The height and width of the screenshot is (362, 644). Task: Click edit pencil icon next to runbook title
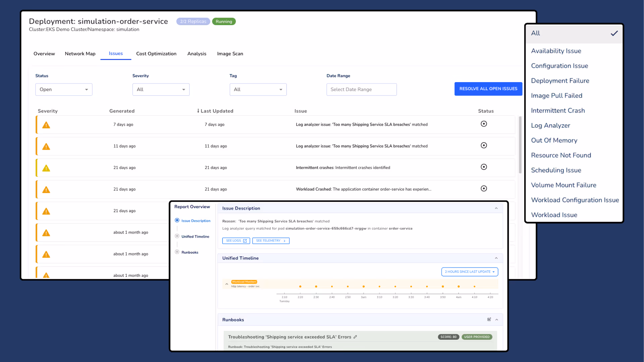click(x=355, y=337)
